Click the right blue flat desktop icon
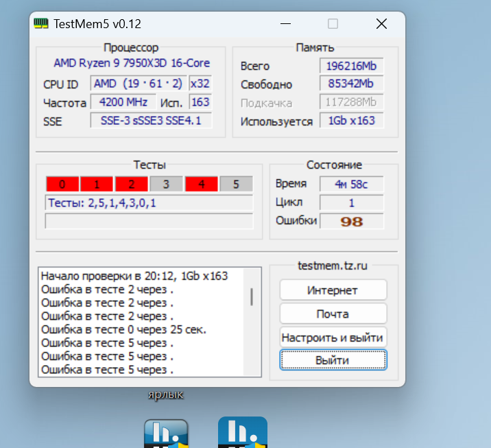The width and height of the screenshot is (491, 448). point(243,432)
